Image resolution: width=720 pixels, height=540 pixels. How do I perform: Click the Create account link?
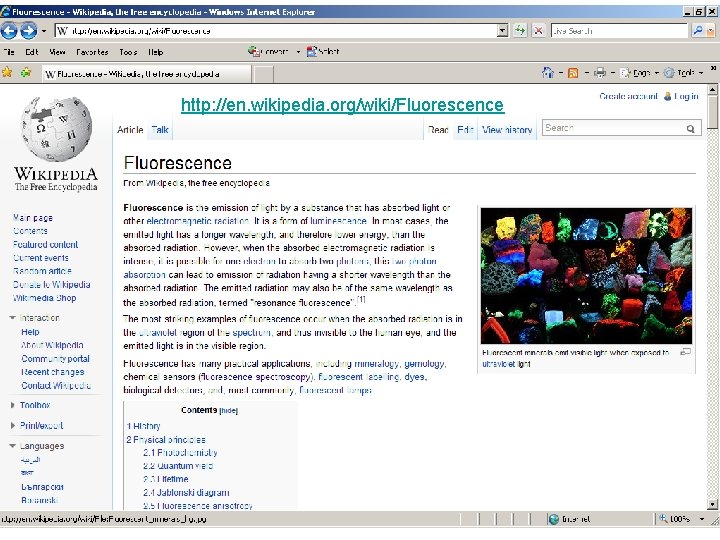(628, 96)
